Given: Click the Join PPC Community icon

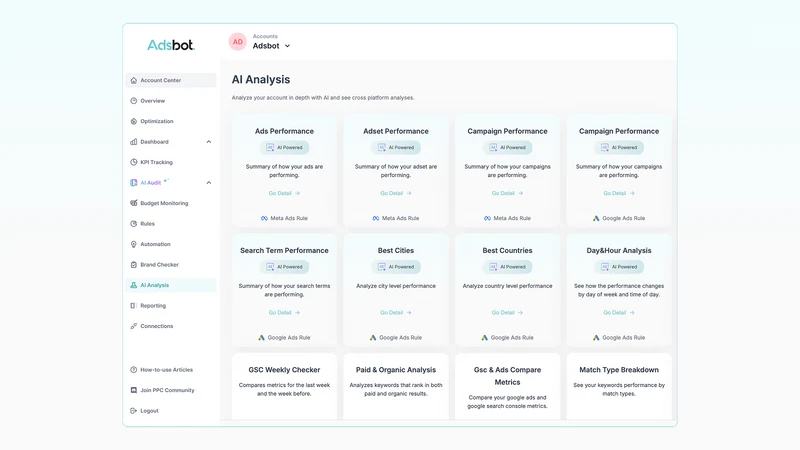Looking at the screenshot, I should tap(134, 390).
